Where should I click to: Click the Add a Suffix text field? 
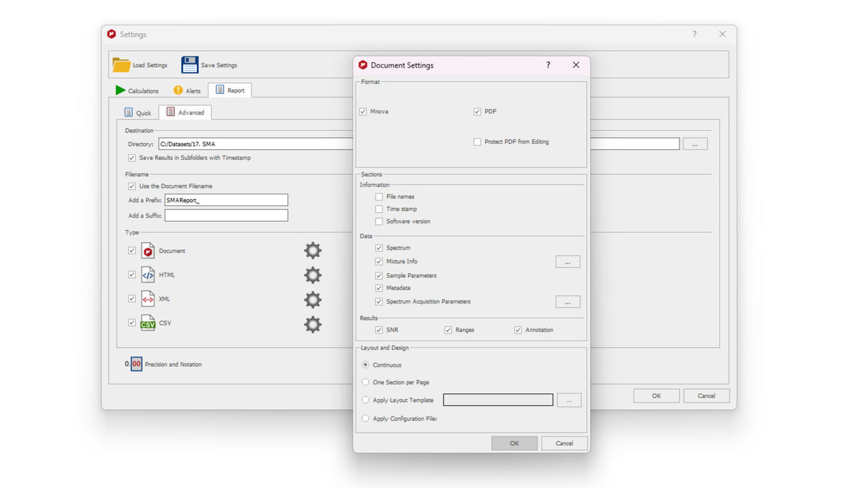226,216
